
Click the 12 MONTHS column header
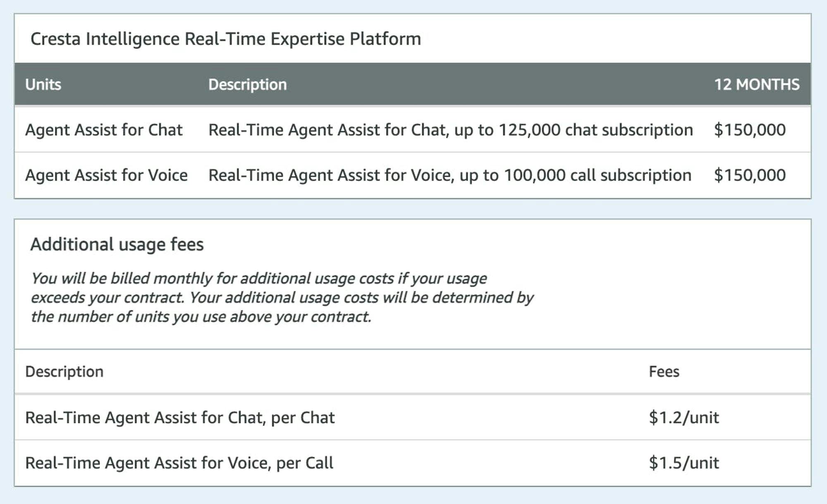tap(756, 84)
